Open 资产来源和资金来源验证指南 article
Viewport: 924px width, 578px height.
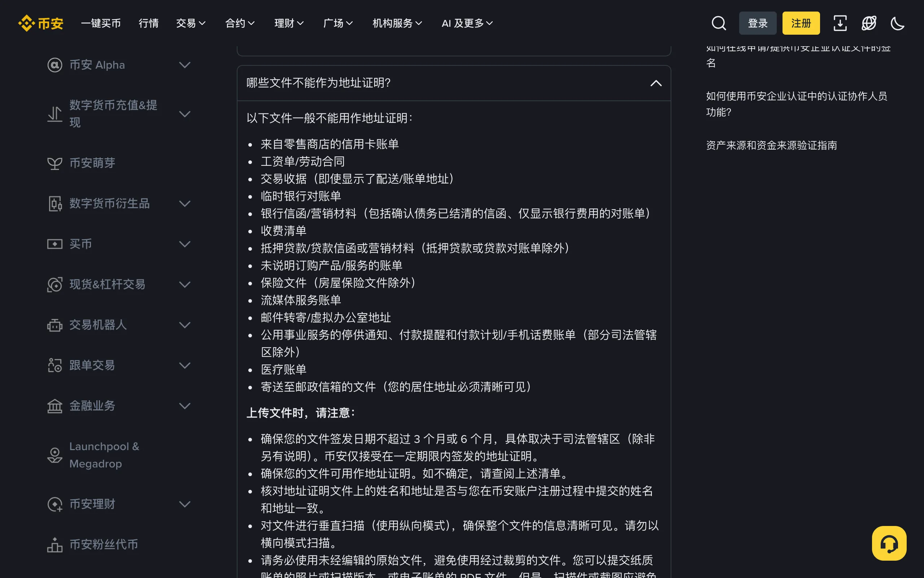[771, 145]
